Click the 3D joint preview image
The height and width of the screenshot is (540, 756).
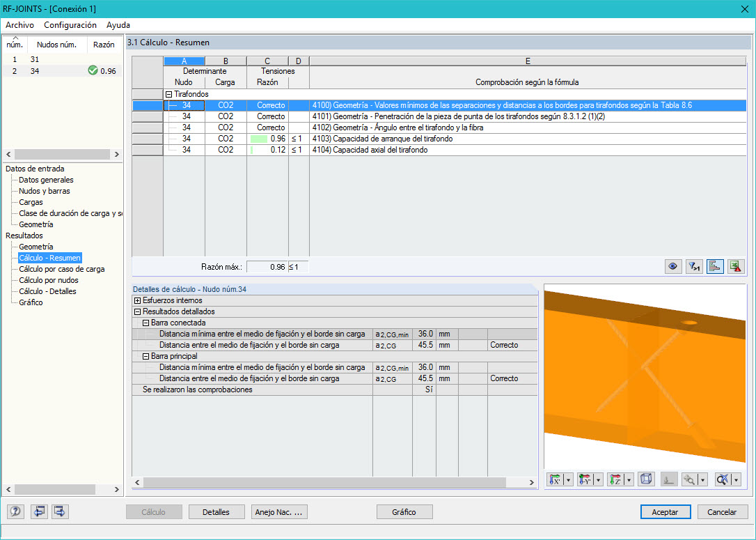coord(645,376)
